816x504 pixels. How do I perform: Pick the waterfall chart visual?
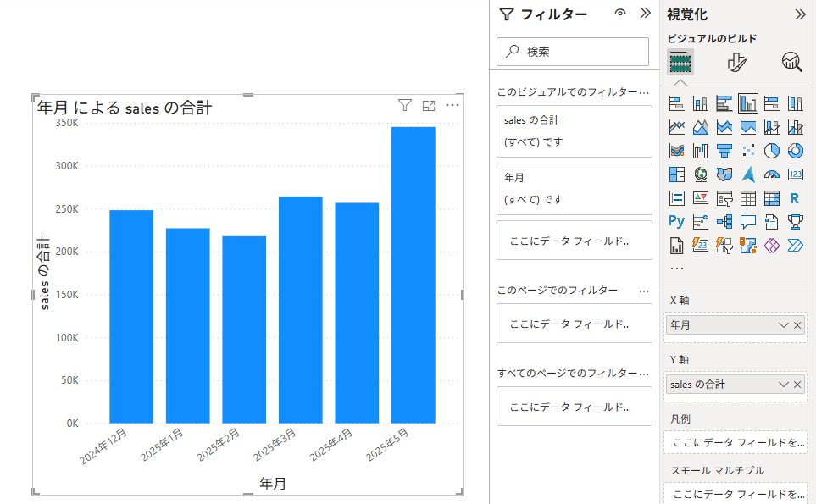click(701, 151)
